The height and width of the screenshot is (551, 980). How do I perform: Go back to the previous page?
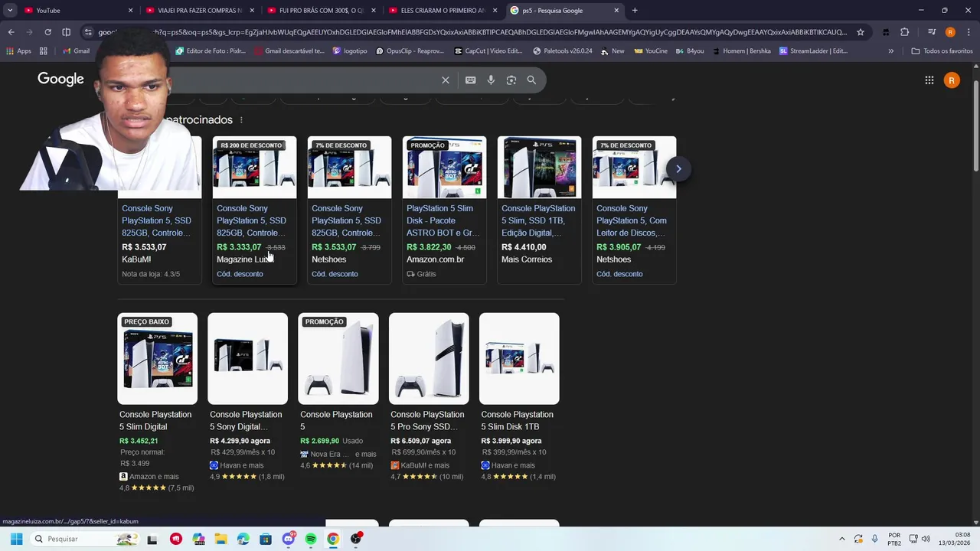11,32
